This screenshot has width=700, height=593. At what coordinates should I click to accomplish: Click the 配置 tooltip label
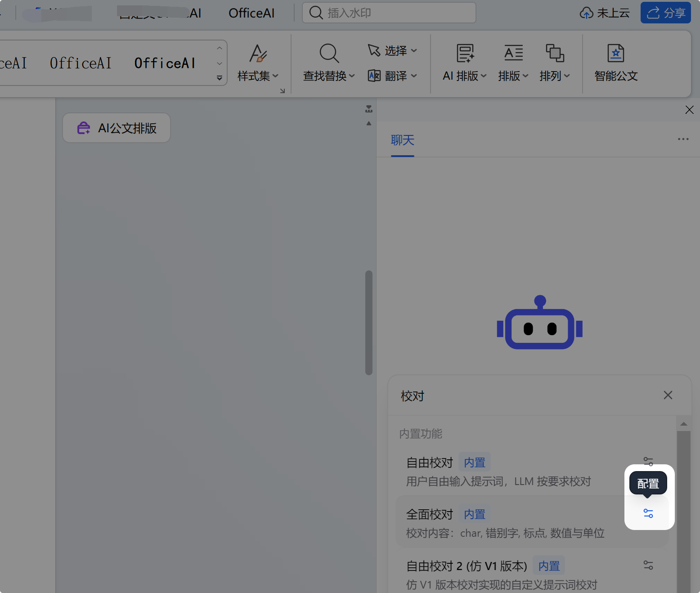point(648,483)
